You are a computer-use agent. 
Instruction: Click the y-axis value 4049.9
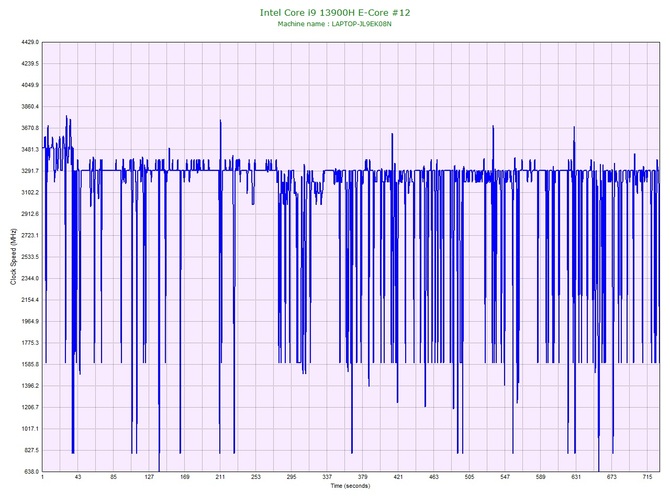[30, 85]
